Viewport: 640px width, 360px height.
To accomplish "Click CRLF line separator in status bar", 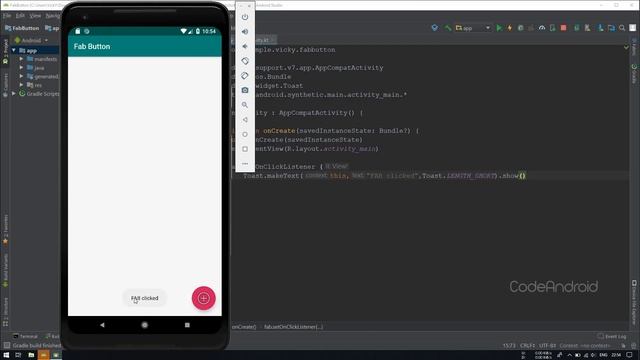I will tap(527, 346).
